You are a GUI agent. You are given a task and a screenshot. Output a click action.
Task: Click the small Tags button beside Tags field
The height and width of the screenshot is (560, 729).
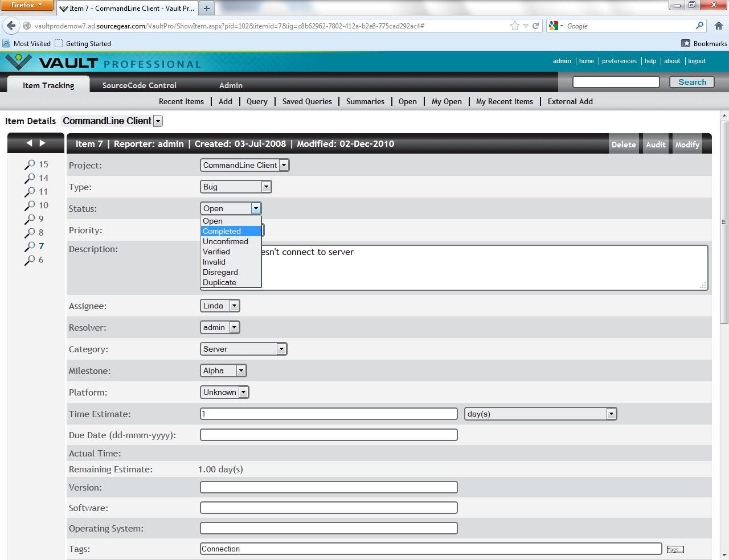(675, 549)
